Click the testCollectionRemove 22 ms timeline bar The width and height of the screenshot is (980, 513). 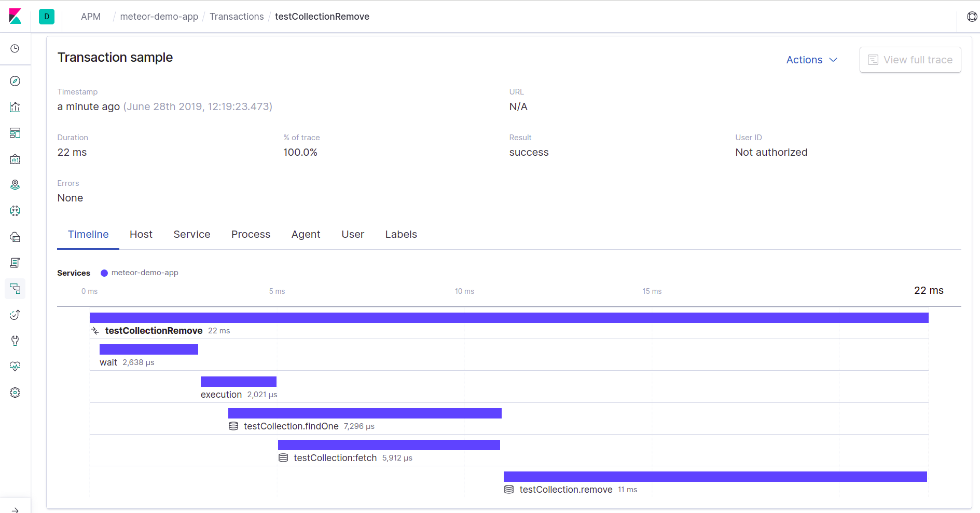[509, 318]
